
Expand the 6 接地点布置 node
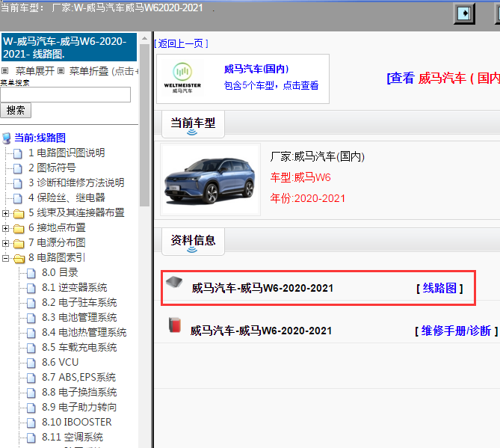[x=5, y=228]
